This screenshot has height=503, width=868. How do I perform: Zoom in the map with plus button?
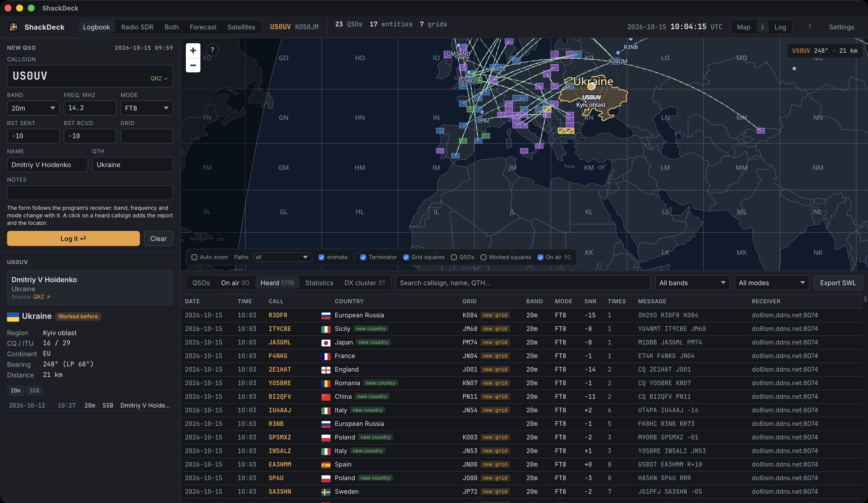tap(193, 51)
